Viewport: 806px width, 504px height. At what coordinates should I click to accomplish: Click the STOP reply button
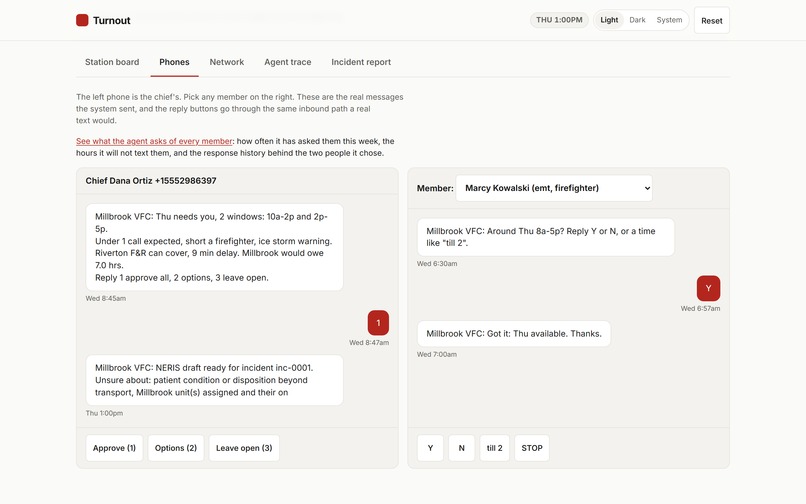[x=532, y=448]
